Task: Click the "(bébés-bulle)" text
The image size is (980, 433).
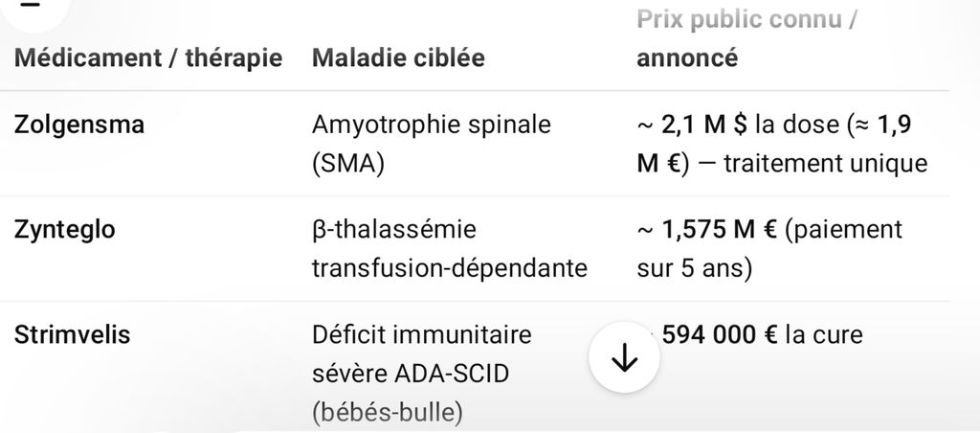Action: [x=387, y=413]
